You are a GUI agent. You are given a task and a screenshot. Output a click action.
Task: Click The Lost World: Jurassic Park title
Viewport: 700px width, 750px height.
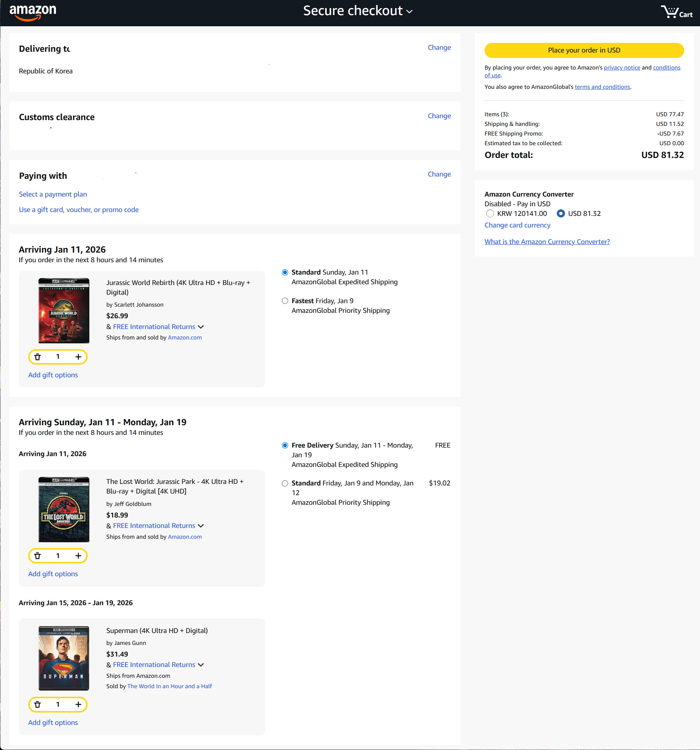[175, 486]
